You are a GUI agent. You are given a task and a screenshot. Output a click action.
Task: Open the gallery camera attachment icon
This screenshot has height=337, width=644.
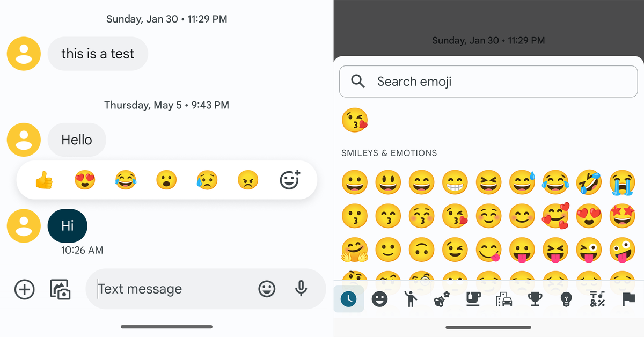click(x=60, y=289)
